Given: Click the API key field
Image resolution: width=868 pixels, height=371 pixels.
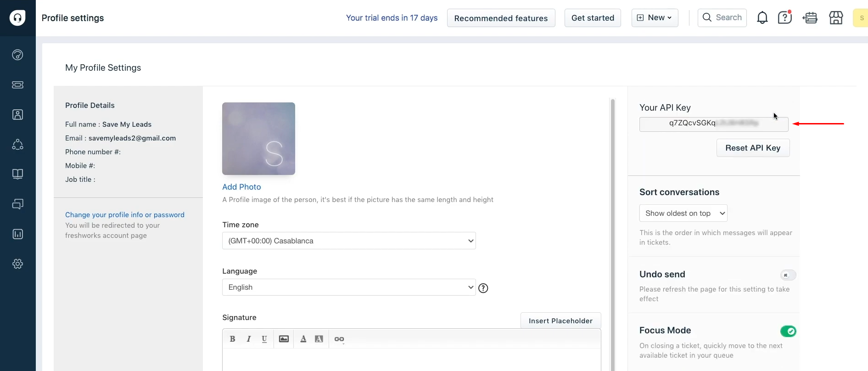Looking at the screenshot, I should click(x=714, y=124).
